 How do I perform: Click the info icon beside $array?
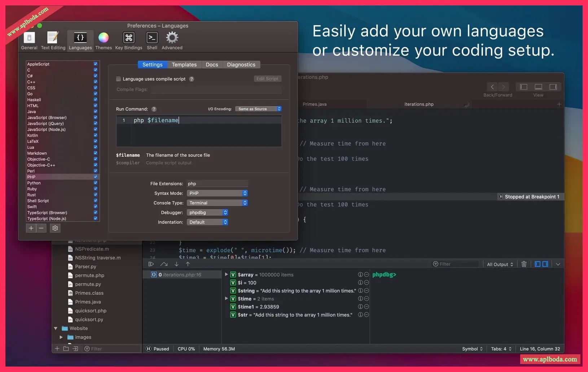click(x=360, y=274)
